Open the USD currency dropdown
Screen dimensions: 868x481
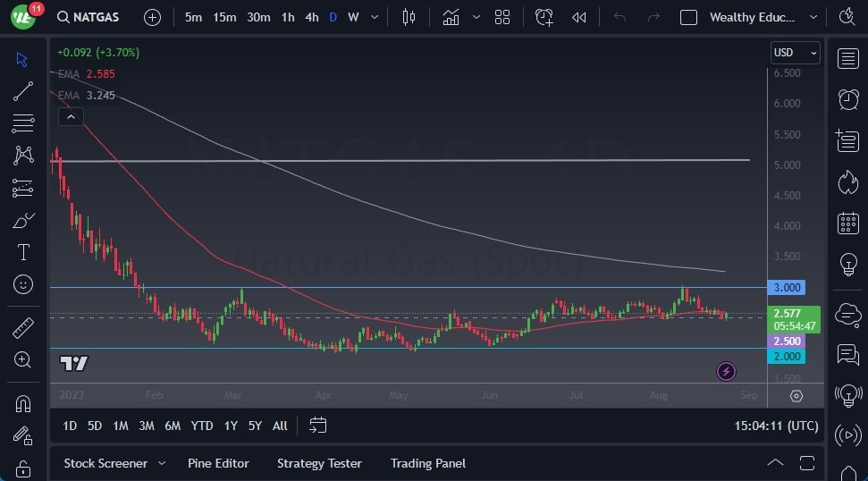(795, 53)
